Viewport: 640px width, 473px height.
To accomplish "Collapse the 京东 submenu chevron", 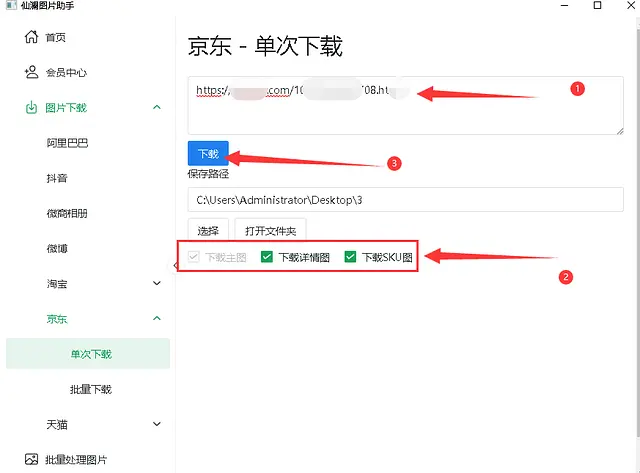I will point(157,318).
